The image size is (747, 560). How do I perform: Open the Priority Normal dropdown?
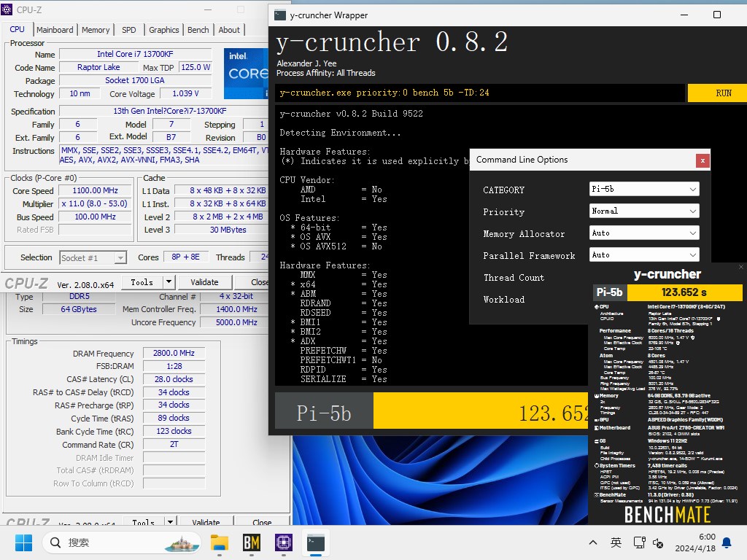click(644, 211)
